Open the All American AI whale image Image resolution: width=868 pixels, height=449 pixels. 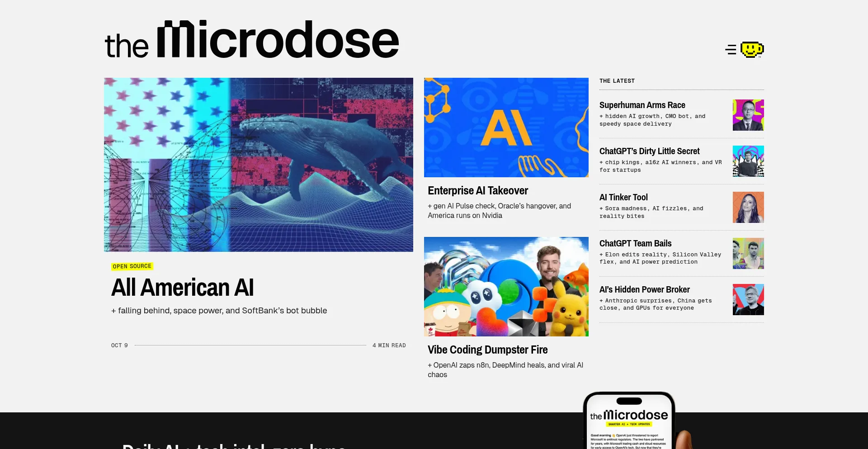coord(258,165)
